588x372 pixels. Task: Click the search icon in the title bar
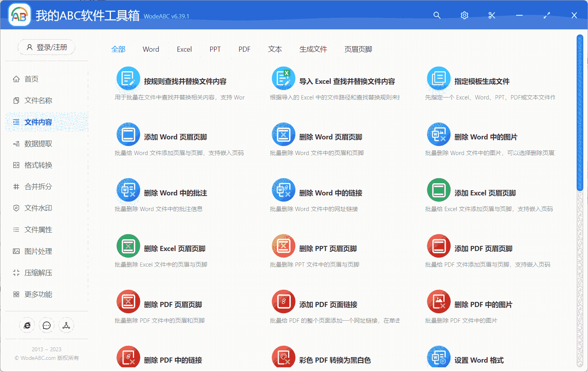tap(437, 15)
